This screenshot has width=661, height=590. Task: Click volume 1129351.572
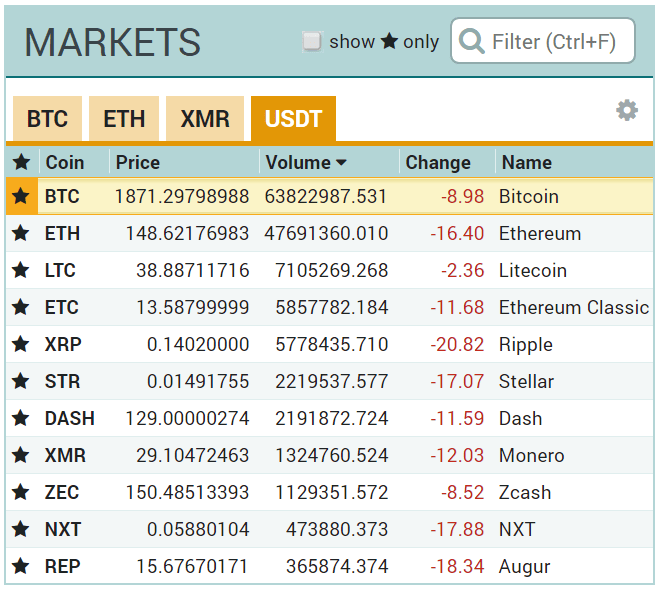pyautogui.click(x=331, y=492)
